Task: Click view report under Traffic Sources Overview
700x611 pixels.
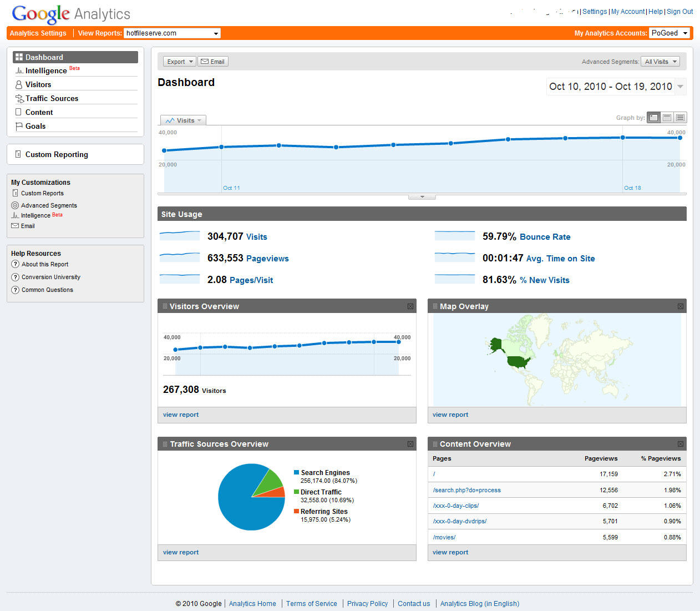Action: 181,552
